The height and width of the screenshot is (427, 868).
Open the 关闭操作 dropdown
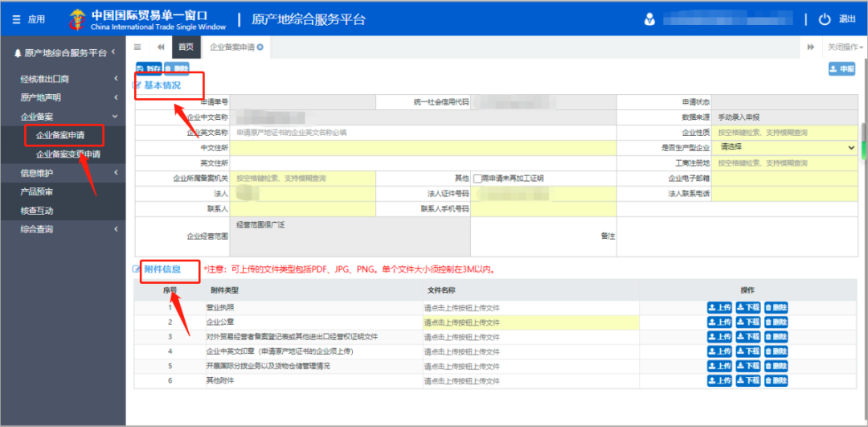click(x=845, y=47)
